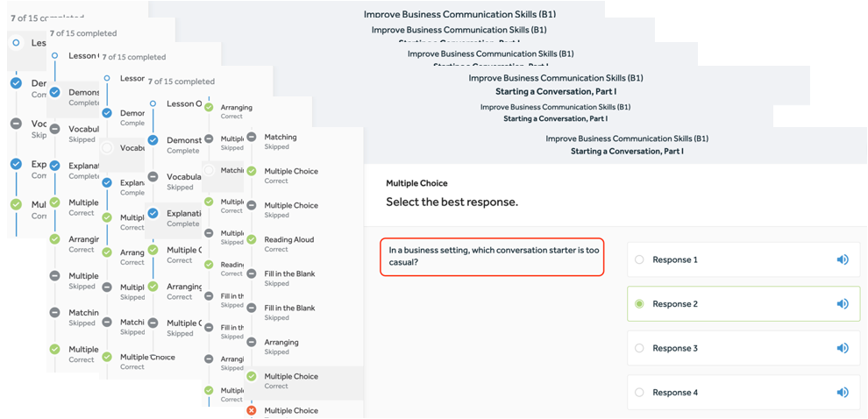The height and width of the screenshot is (419, 868).
Task: Open the highlighted Multiple Choice Correct step
Action: [x=291, y=376]
